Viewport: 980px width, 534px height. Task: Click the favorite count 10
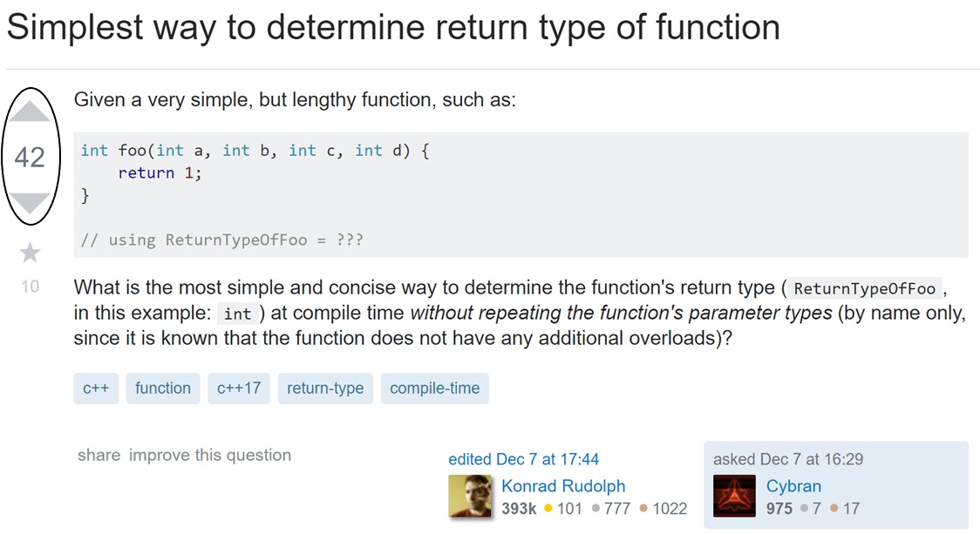[30, 286]
